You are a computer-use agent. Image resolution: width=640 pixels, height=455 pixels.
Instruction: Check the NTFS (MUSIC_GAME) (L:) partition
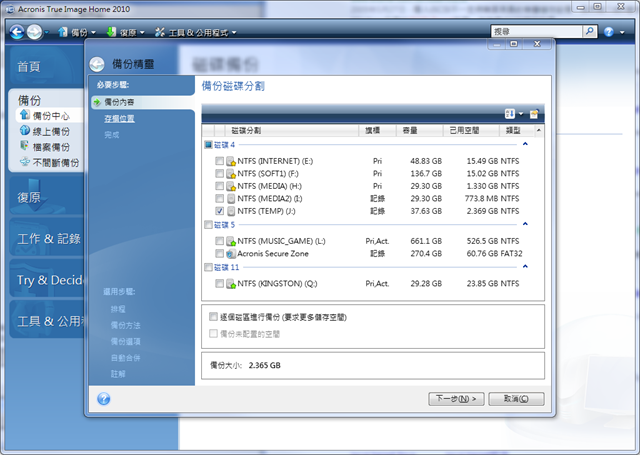point(220,241)
